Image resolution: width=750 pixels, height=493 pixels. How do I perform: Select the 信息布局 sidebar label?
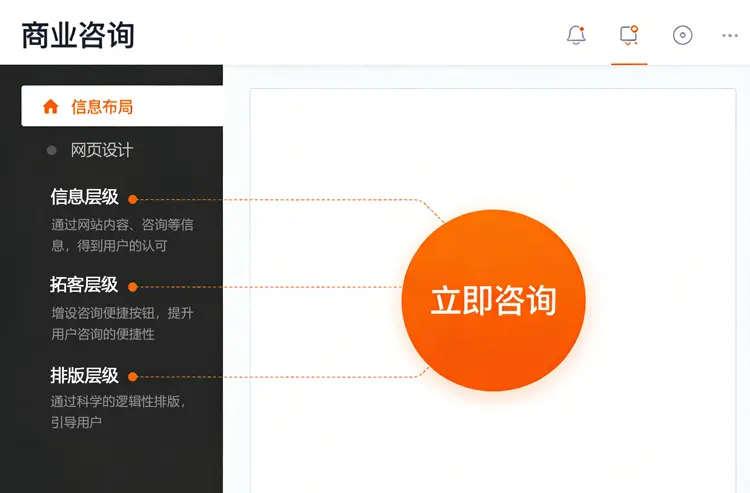(101, 107)
